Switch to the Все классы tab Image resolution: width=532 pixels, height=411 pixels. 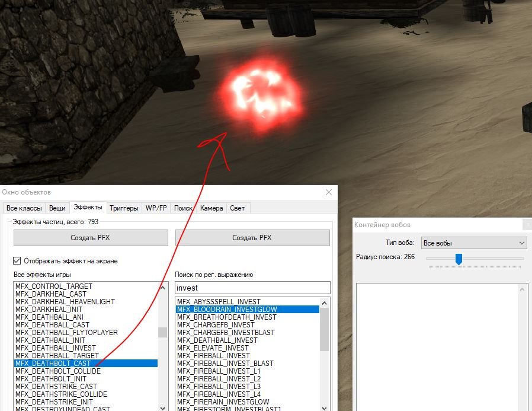tap(24, 208)
